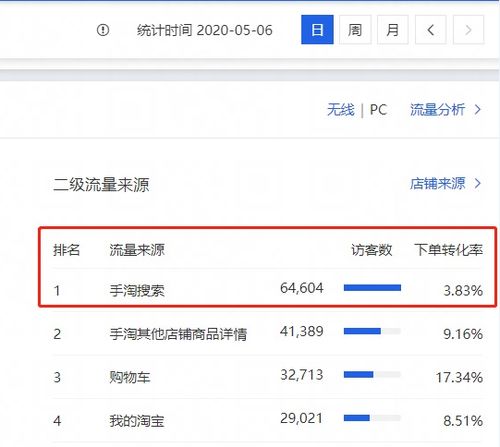The width and height of the screenshot is (500, 447).
Task: Open the 店铺来源 link
Action: (446, 183)
